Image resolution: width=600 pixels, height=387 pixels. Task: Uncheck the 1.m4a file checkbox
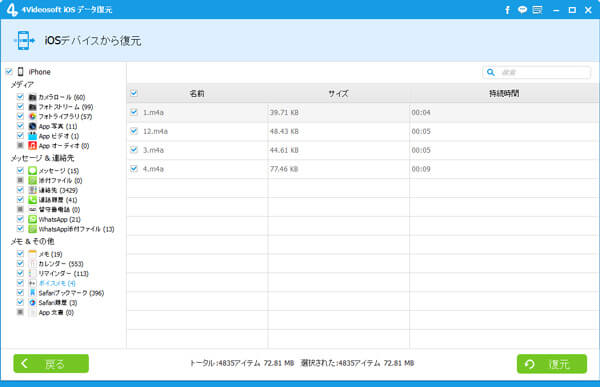[x=134, y=112]
